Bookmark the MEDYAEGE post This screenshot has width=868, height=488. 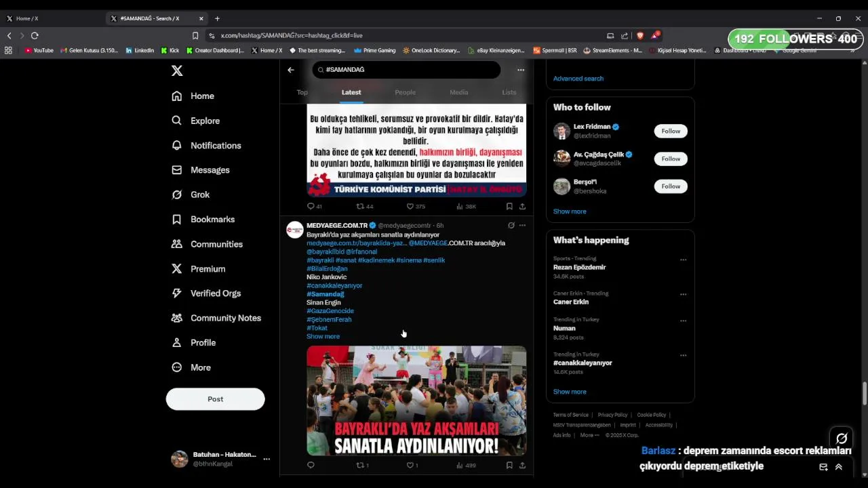point(509,465)
